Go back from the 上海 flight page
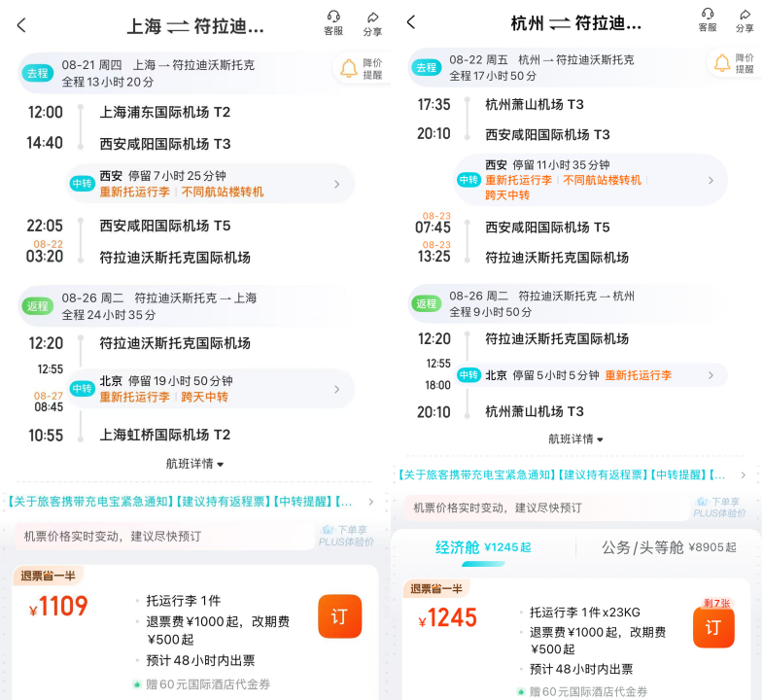763x700 pixels. (x=21, y=25)
